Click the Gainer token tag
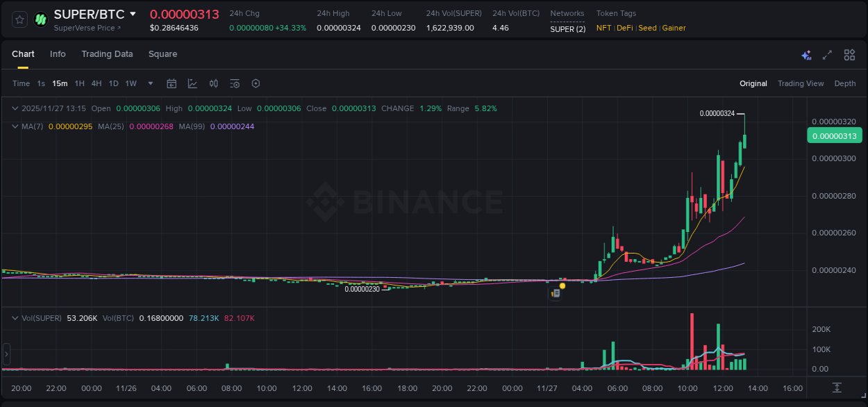Screen dimensions: 868x407 coord(674,28)
